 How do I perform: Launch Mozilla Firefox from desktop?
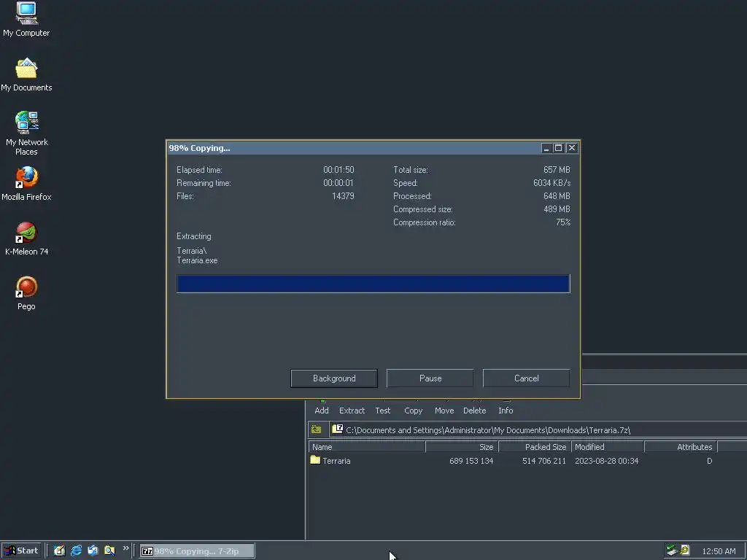coord(26,184)
